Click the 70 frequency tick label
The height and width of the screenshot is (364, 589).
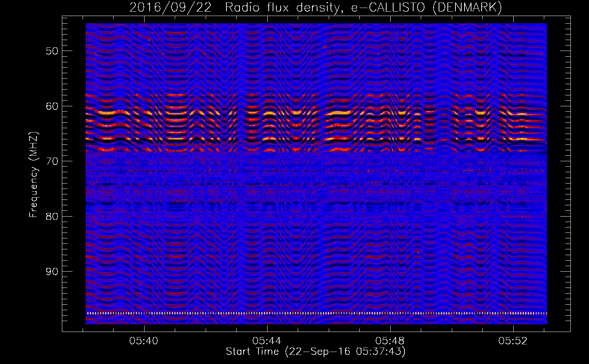tap(52, 161)
